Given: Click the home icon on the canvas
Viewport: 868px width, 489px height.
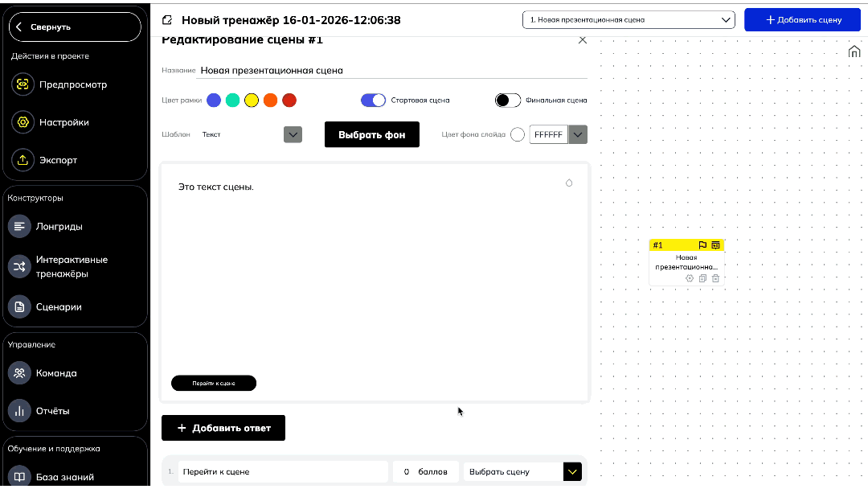Looking at the screenshot, I should [854, 52].
